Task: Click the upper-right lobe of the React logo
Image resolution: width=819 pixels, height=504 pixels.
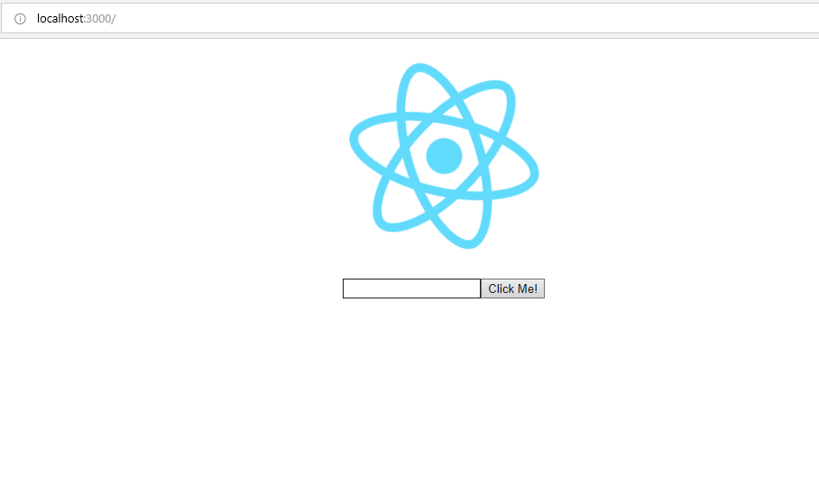Action: pos(502,93)
